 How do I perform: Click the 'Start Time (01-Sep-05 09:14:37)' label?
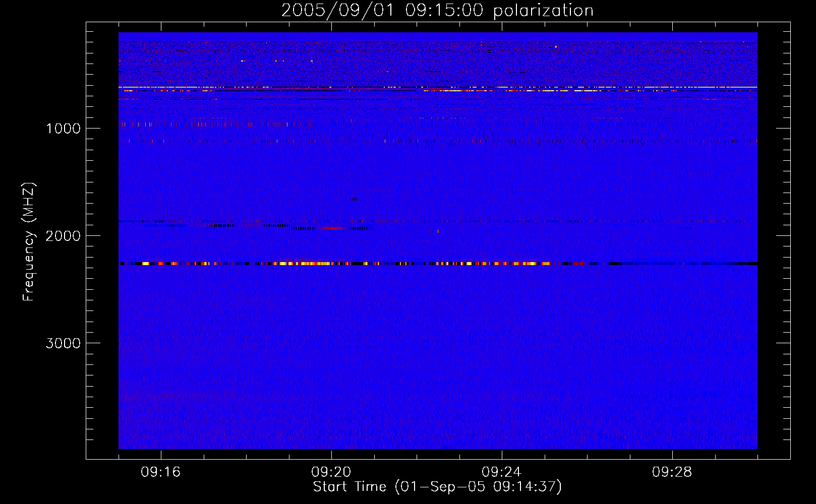point(437,487)
